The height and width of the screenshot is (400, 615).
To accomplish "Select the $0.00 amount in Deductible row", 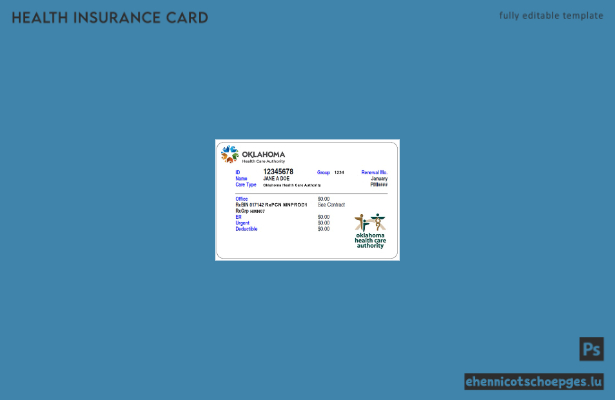I will click(x=324, y=229).
